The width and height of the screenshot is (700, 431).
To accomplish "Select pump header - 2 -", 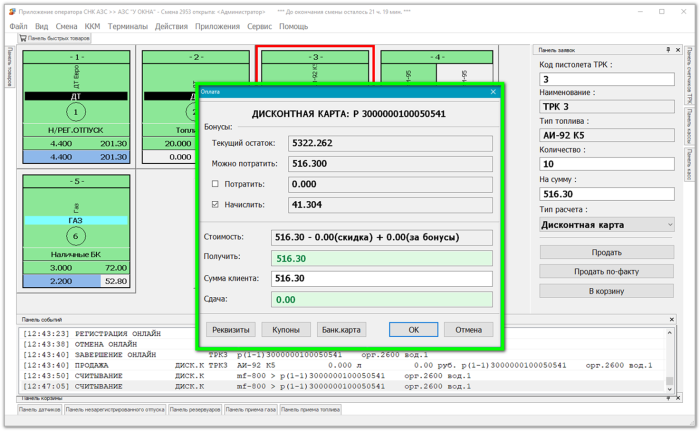I will click(x=196, y=57).
